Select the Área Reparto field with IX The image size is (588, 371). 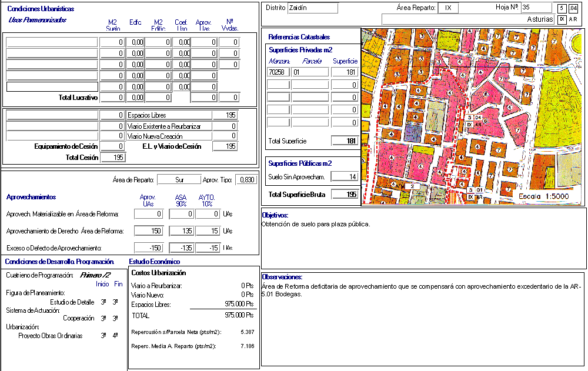(x=449, y=8)
